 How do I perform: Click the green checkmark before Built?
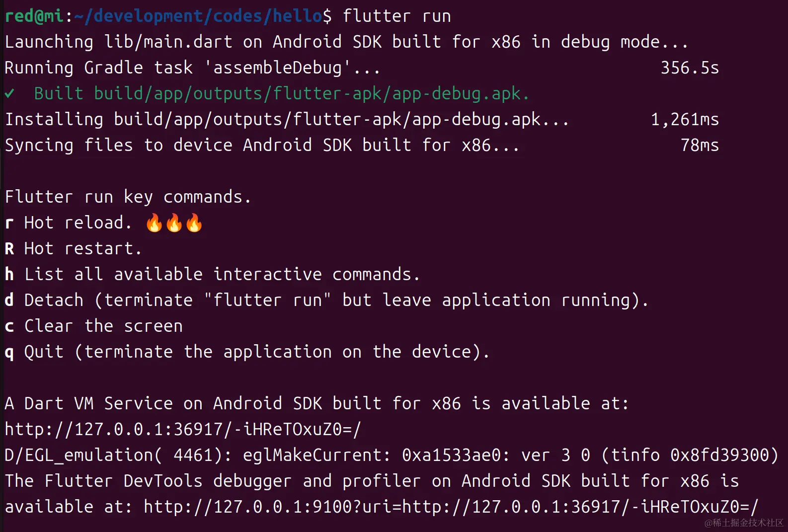9,93
